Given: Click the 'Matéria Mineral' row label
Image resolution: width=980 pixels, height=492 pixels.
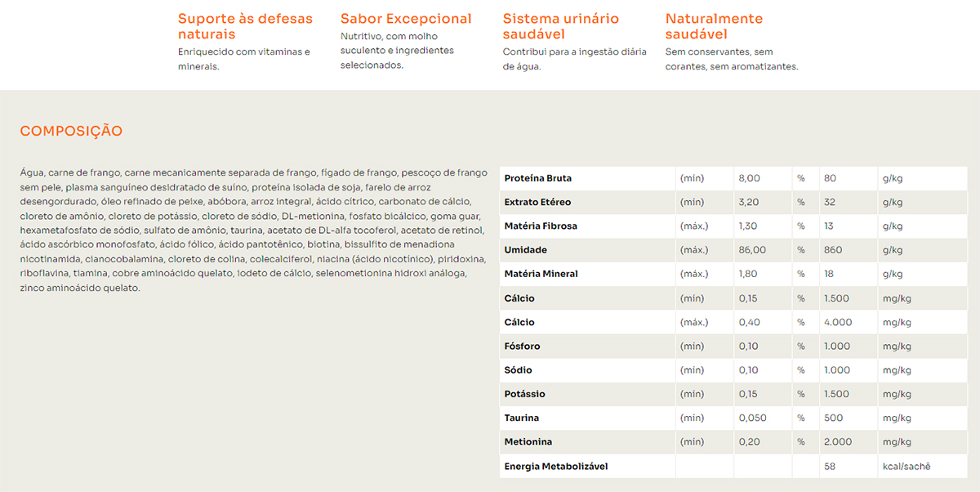Looking at the screenshot, I should pos(541,274).
